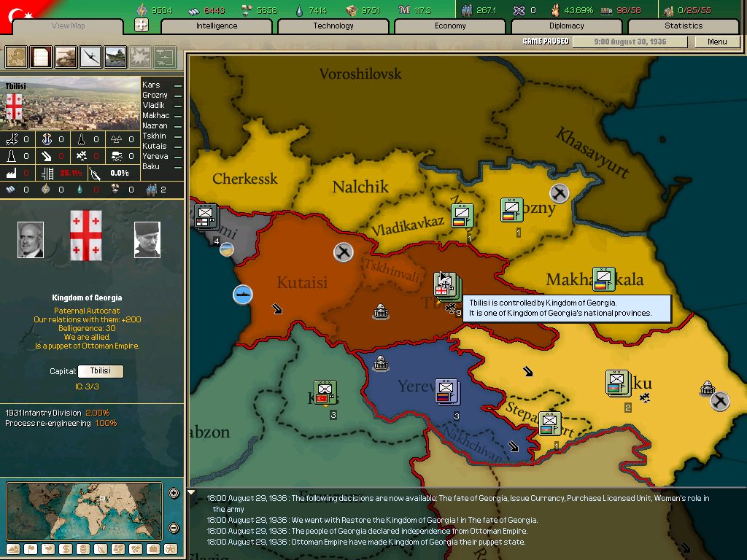Open the land units tank icon
This screenshot has height=560, width=747.
[66, 56]
